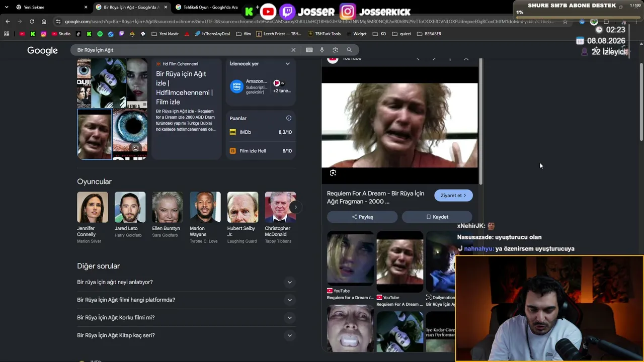Go back with the browser back arrow

click(8, 22)
